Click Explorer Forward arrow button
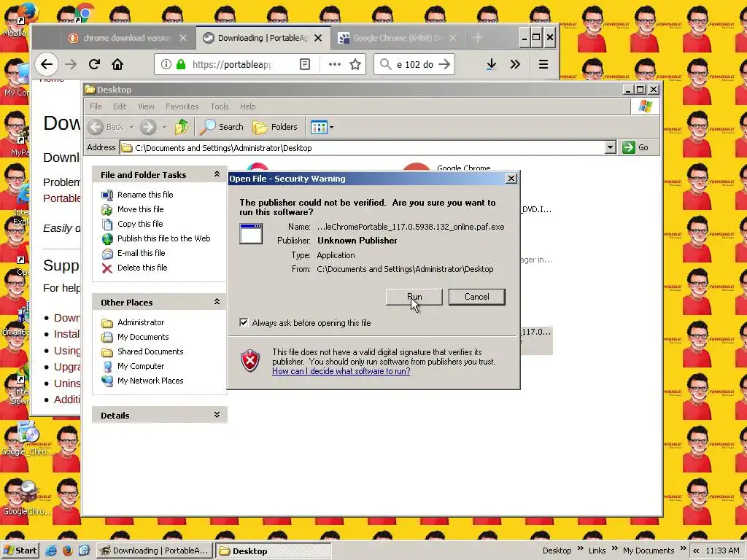 coord(148,127)
